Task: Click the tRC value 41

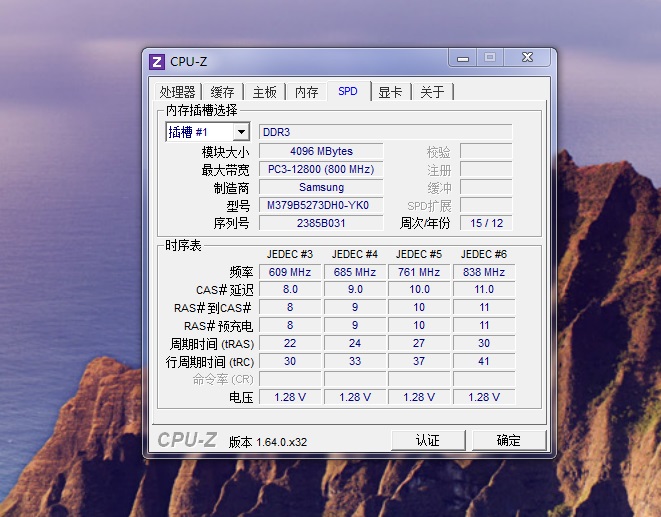Action: click(x=484, y=361)
